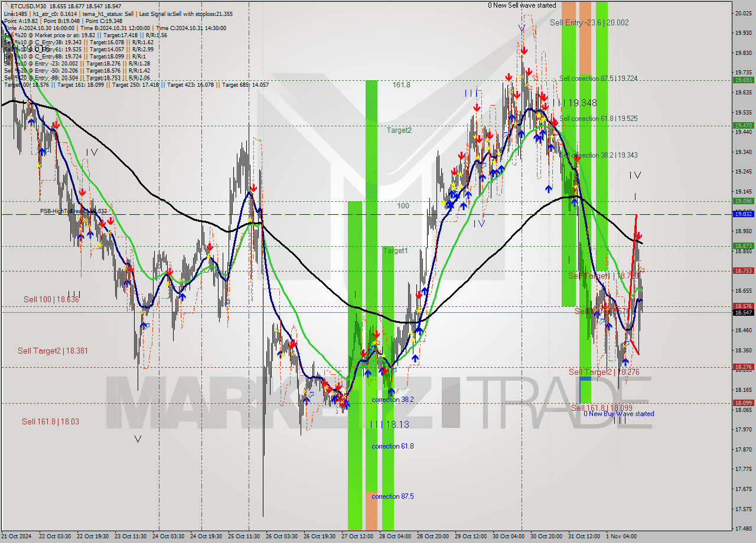Viewport: 756px width, 543px height.
Task: Click the green 19.096 price tag
Action: [x=743, y=201]
